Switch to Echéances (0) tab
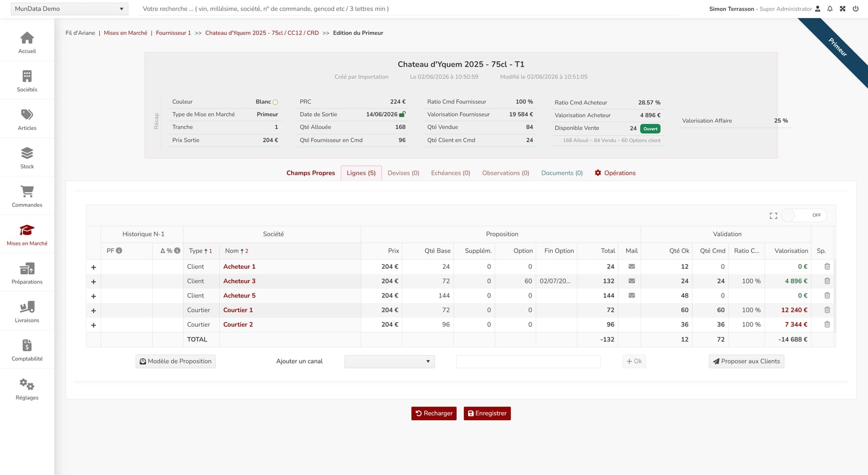868x475 pixels. (451, 173)
